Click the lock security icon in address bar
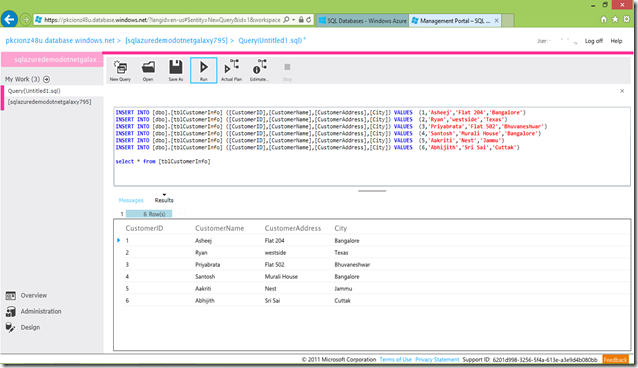The width and height of the screenshot is (638, 368). [x=301, y=20]
